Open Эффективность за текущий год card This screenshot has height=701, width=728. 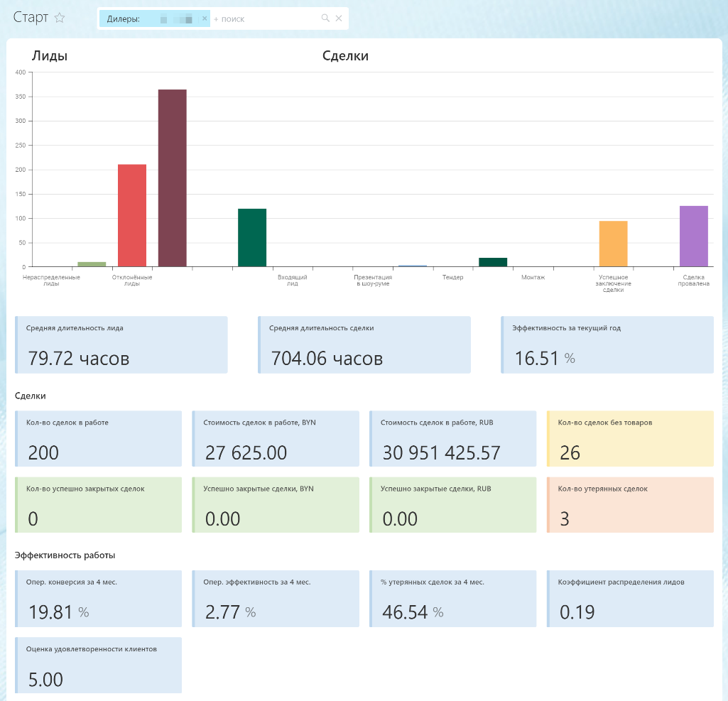click(x=607, y=345)
